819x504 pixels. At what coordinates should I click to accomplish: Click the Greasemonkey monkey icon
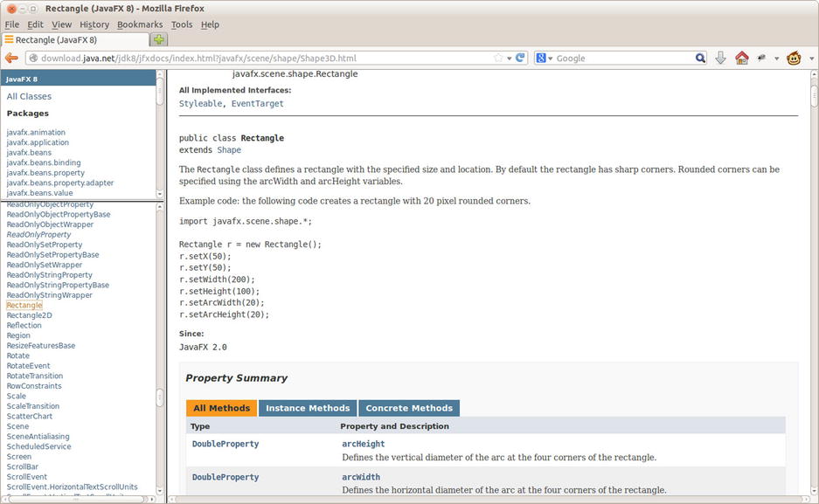pyautogui.click(x=794, y=59)
